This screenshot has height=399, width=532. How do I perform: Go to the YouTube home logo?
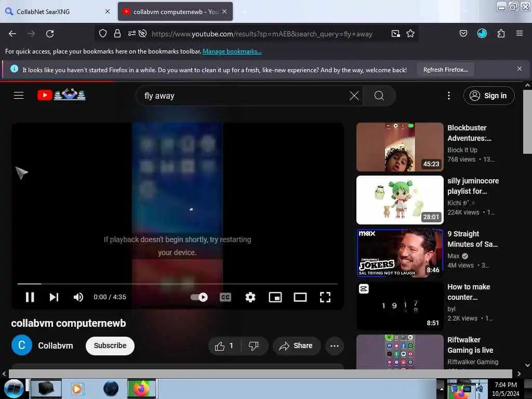[61, 95]
